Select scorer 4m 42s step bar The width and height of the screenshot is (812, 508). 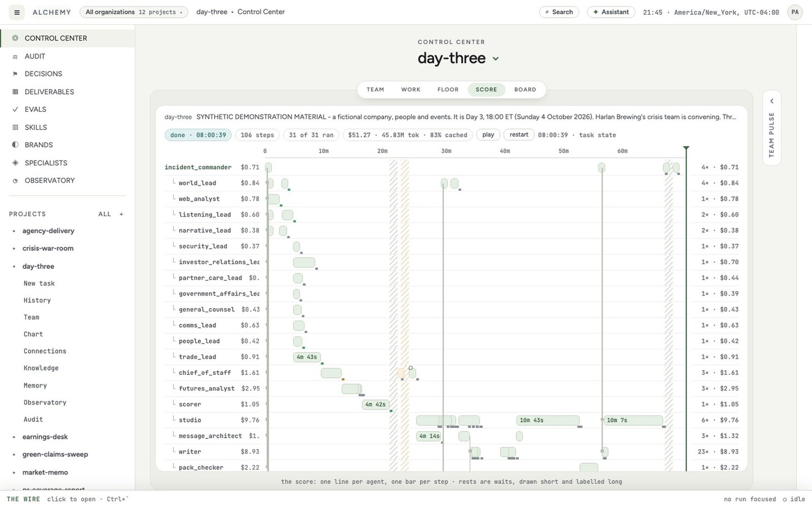click(376, 405)
